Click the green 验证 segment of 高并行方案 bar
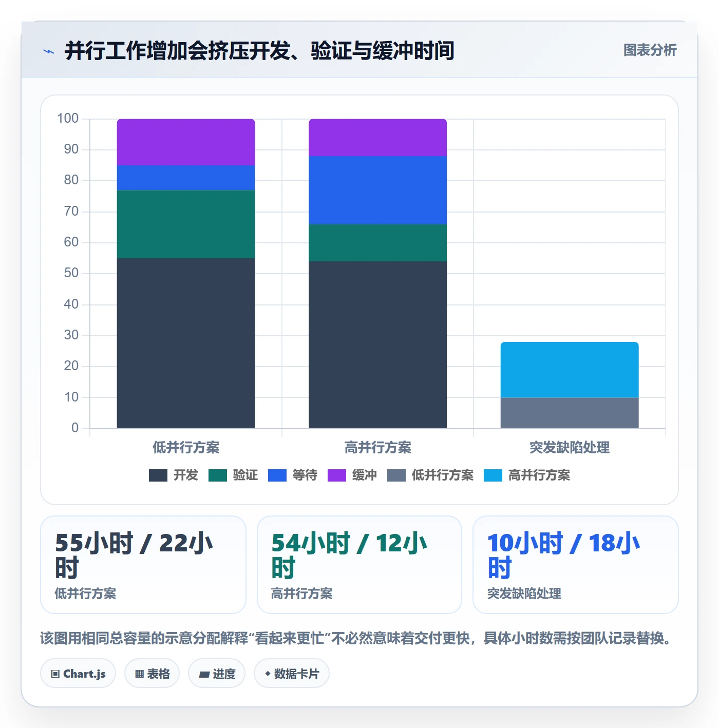Screen dimensions: 719x728 (377, 243)
